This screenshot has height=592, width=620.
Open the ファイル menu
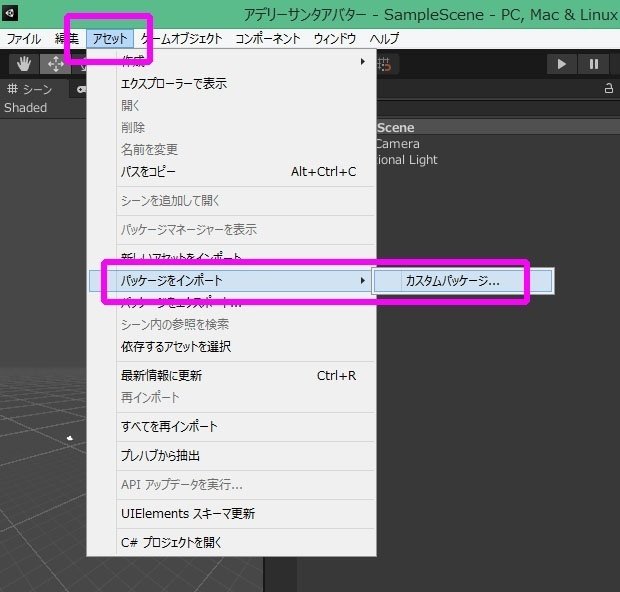tap(24, 39)
